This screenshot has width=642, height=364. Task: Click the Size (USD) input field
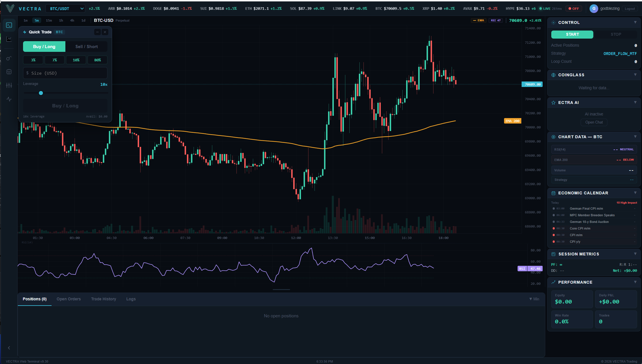65,73
